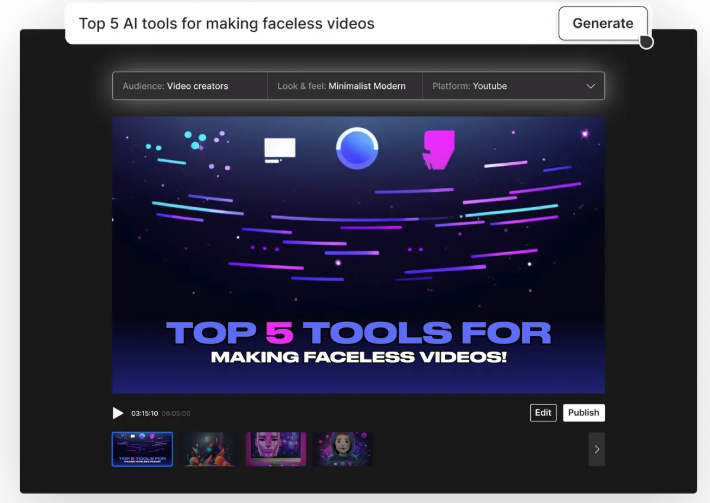This screenshot has width=710, height=503.
Task: Click the next arrow in thumbnail strip
Action: 596,449
